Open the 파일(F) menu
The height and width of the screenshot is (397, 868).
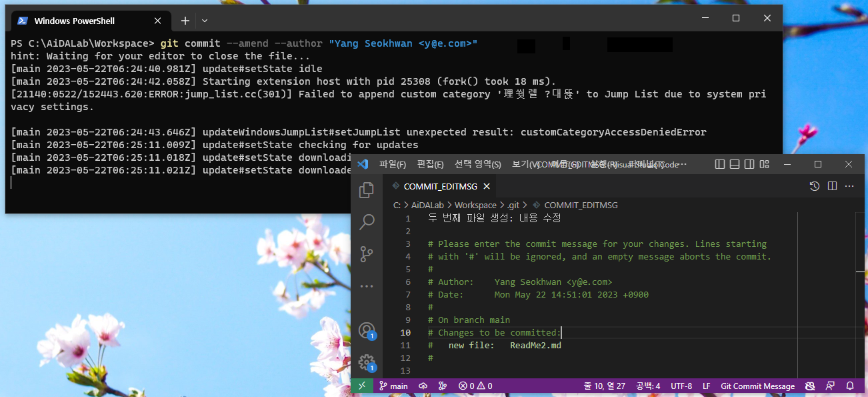(x=393, y=164)
